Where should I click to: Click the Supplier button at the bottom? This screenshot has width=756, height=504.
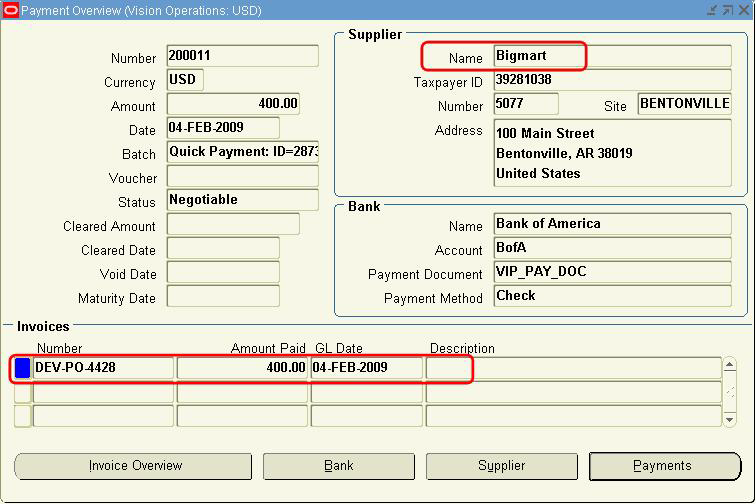tap(501, 466)
